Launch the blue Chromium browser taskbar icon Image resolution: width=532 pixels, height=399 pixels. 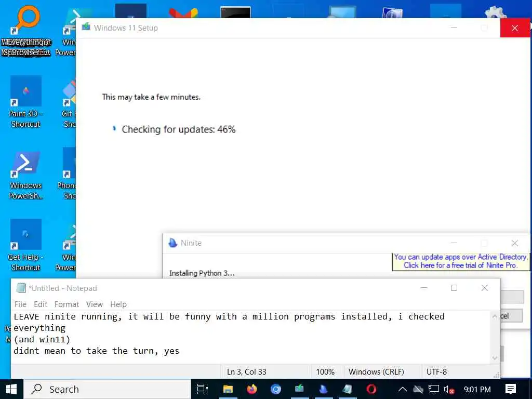[x=275, y=389]
